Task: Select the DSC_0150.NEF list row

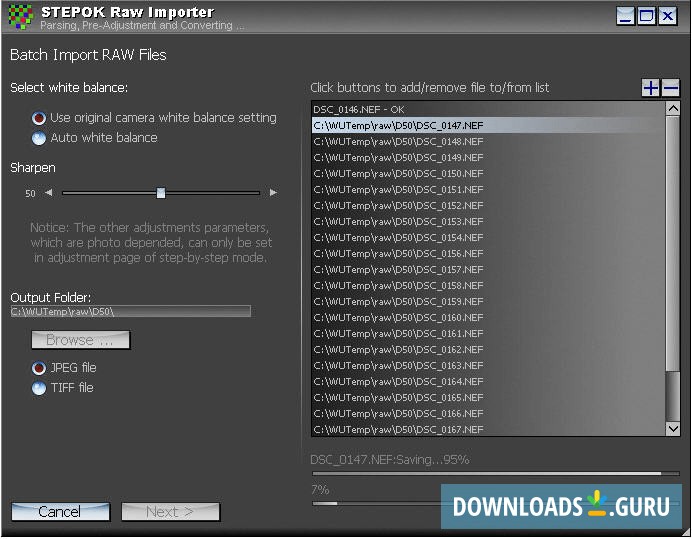Action: pos(489,173)
